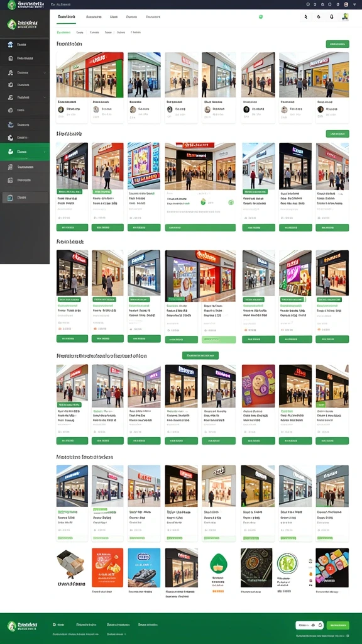The height and width of the screenshot is (644, 362).
Task: Open the sidebar entry with the teal square icon
Action: [25, 197]
